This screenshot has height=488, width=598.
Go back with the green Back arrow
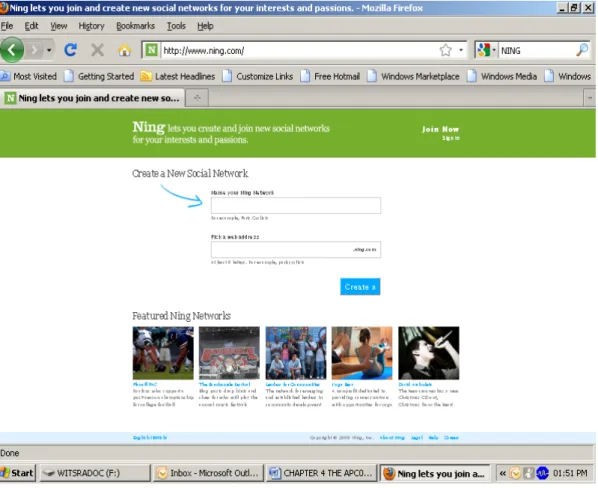12,50
